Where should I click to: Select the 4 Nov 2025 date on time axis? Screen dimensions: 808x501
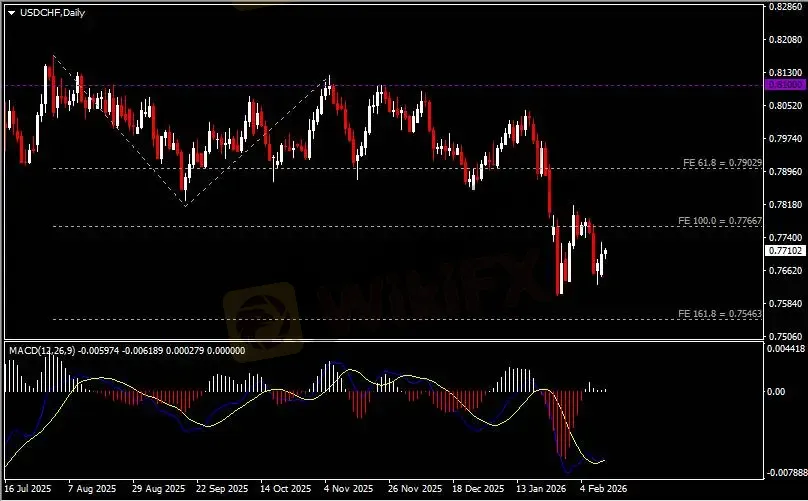348,490
